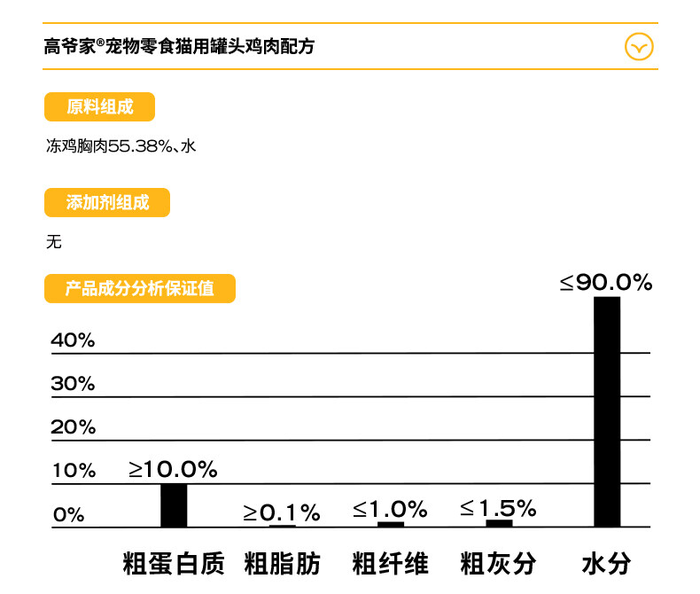Click the ≥10.0% value label
700x594 pixels.
[x=173, y=469]
